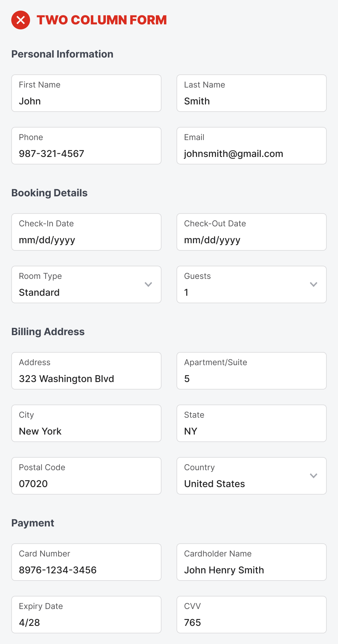Click the State field

(x=252, y=423)
